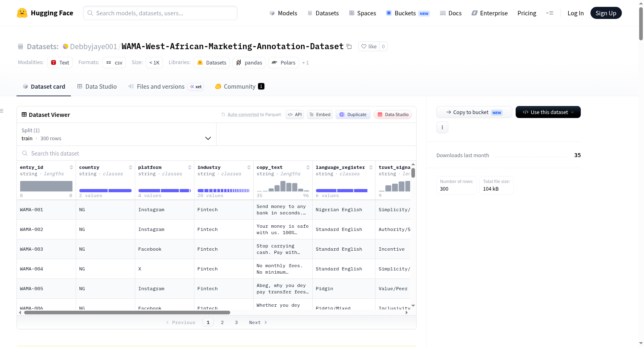The image size is (644, 347).
Task: Click Copy to bucket button
Action: click(474, 112)
